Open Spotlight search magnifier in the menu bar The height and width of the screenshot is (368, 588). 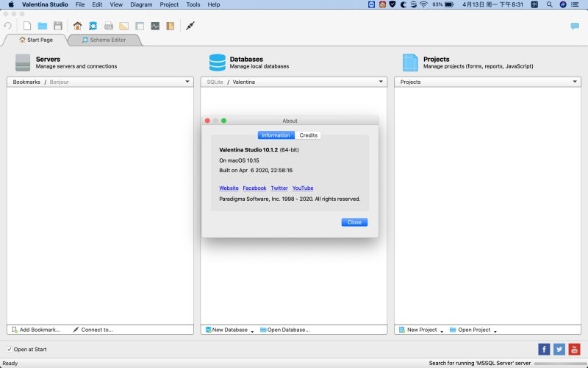tap(549, 4)
